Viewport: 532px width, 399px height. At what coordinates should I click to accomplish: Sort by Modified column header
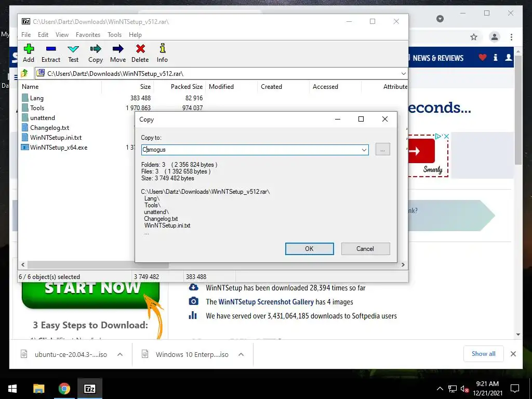(232, 87)
